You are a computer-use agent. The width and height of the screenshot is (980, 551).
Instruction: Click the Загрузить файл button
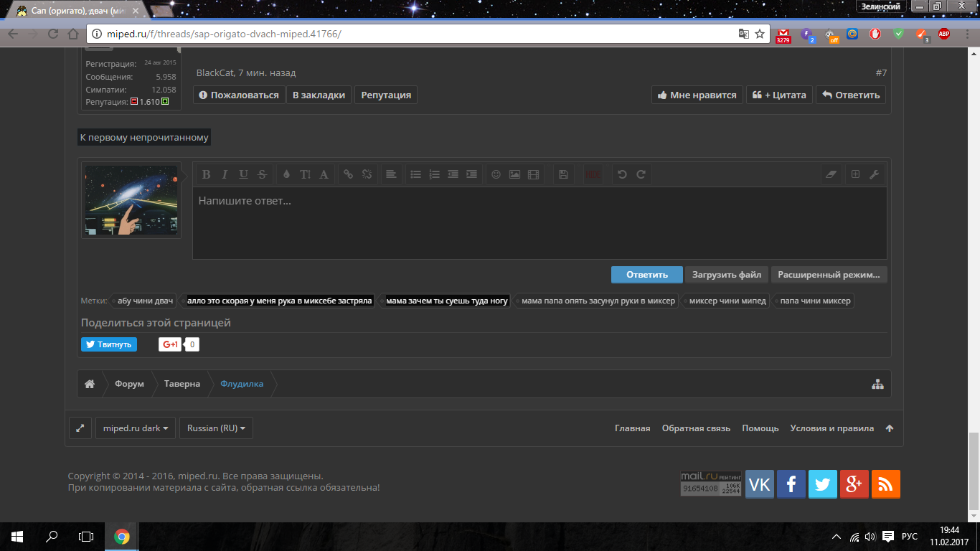727,275
